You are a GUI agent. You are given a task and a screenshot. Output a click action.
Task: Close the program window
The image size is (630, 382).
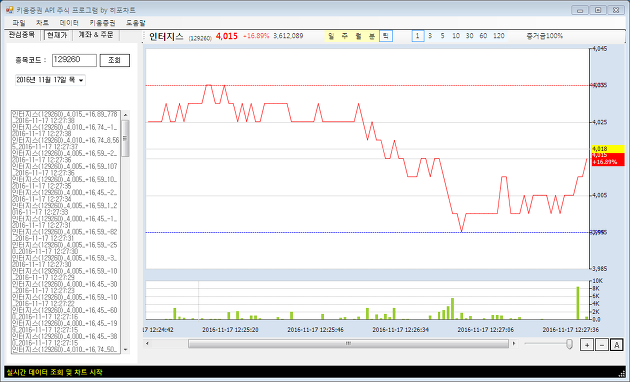pos(616,10)
